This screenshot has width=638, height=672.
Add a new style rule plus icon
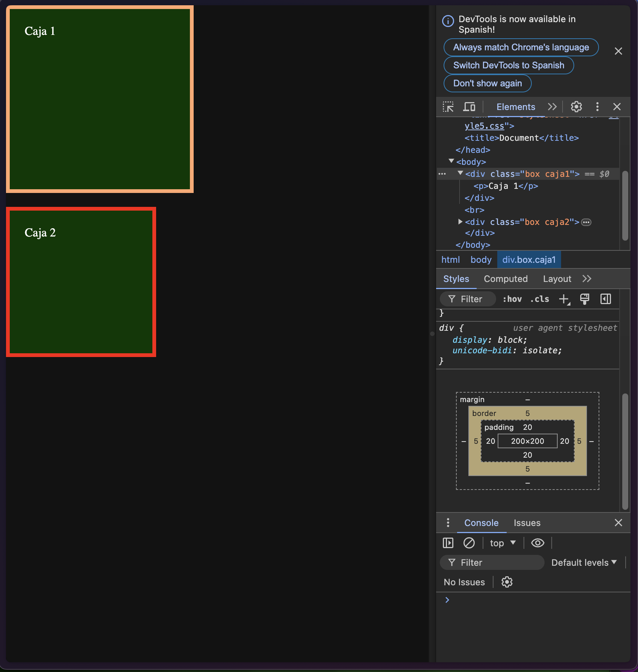coord(564,299)
